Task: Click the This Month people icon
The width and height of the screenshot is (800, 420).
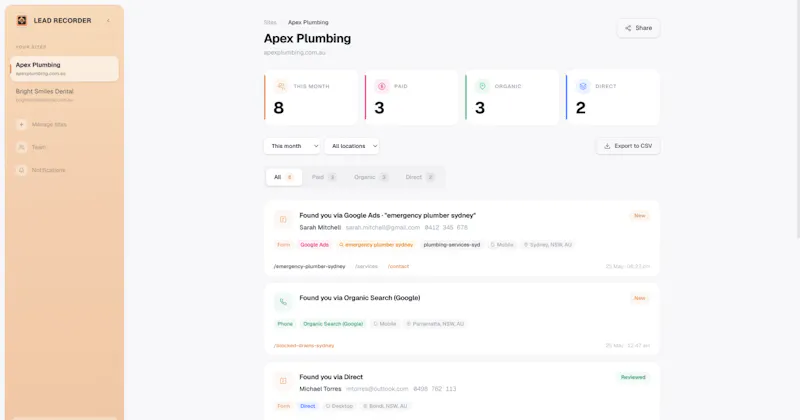Action: tap(281, 86)
